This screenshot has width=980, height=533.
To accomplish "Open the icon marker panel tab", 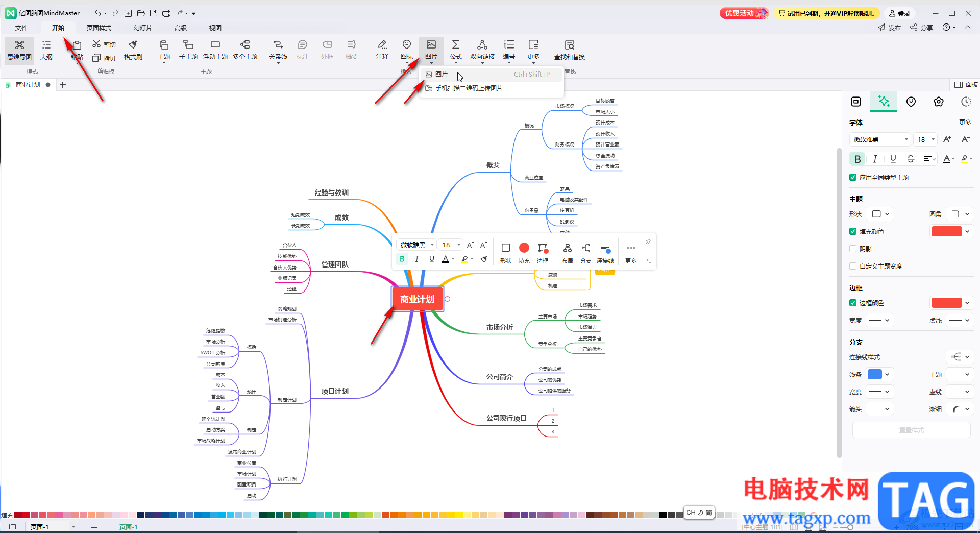I will tap(911, 102).
